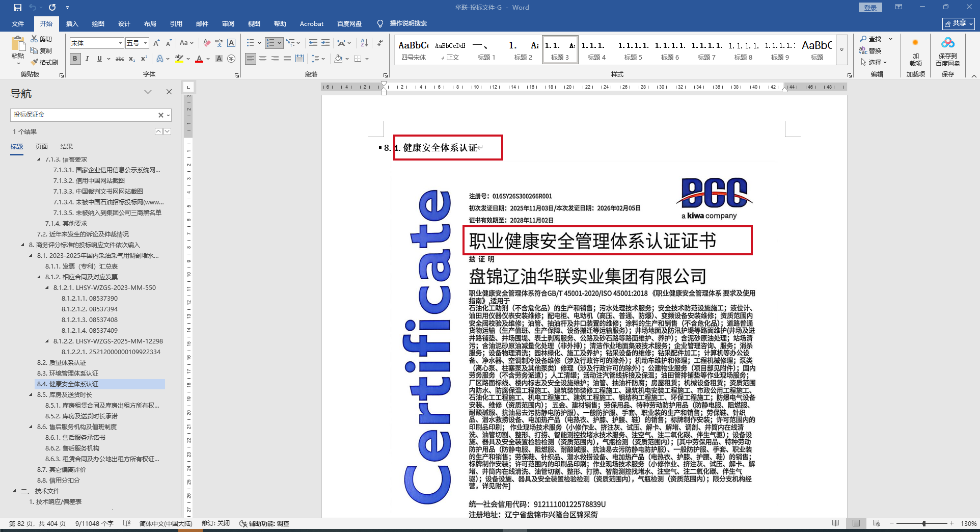Image resolution: width=980 pixels, height=532 pixels.
Task: Switch to Web Layout view in the status bar
Action: 876,523
